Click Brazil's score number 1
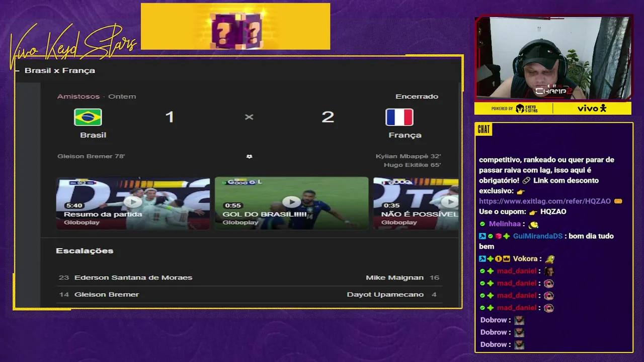 pos(170,117)
